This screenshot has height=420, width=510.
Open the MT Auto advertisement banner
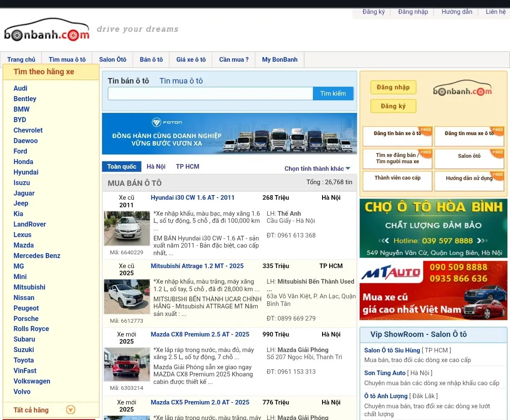(x=433, y=290)
